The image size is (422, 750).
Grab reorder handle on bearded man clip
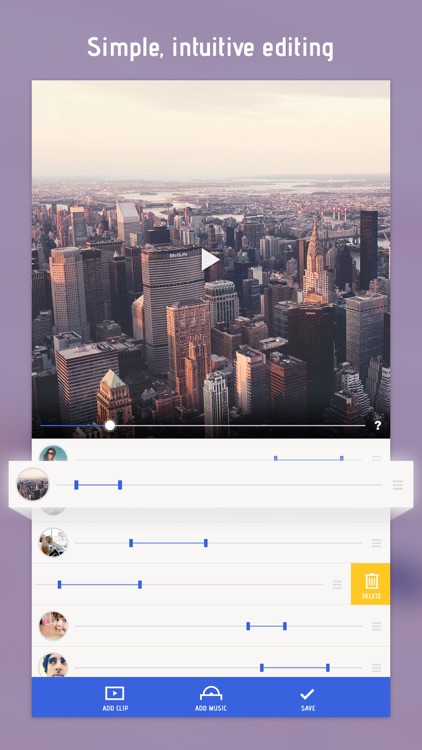(377, 668)
